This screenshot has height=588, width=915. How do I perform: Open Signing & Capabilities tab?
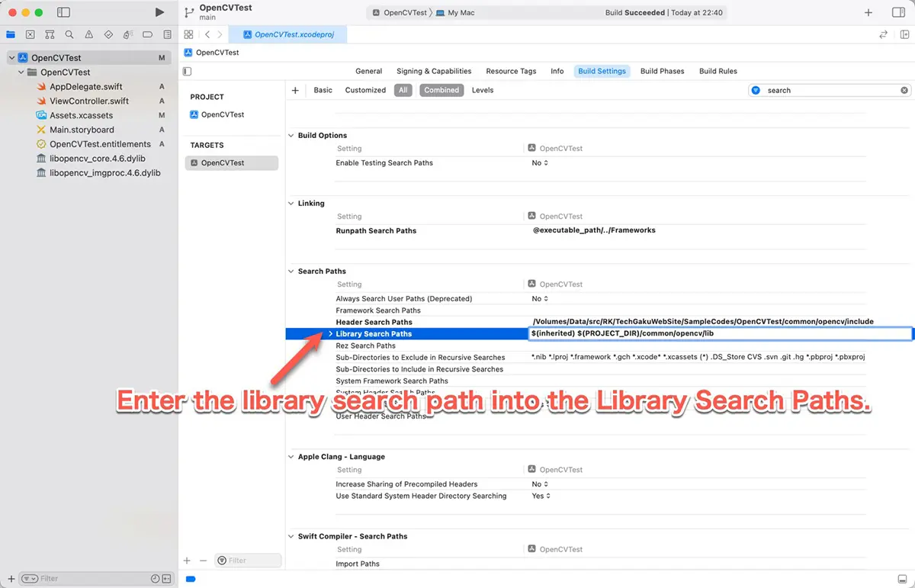434,71
